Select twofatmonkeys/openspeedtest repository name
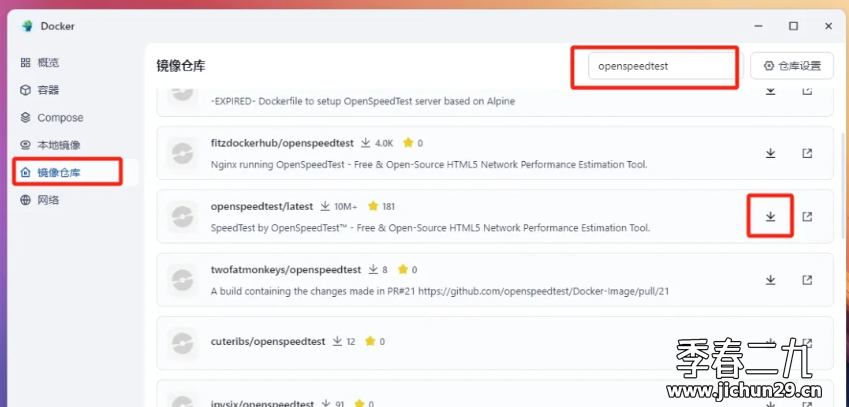 pyautogui.click(x=286, y=270)
